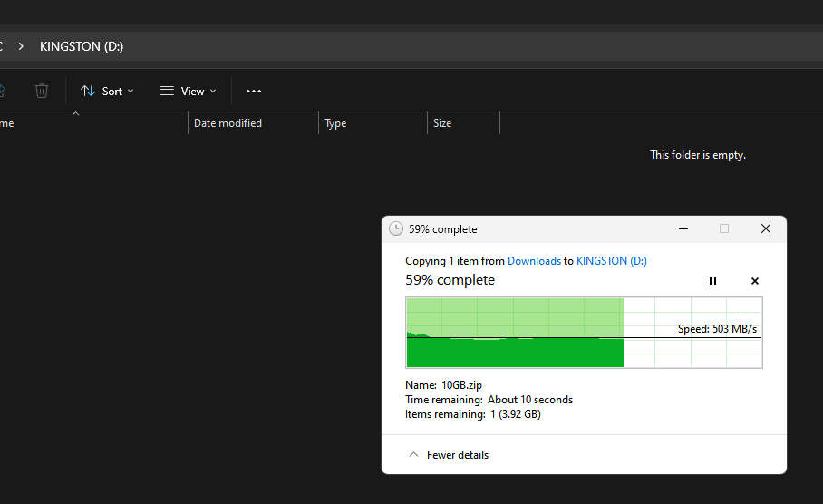Close the copy progress dialog window
Viewport: 823px width, 504px height.
pos(766,229)
